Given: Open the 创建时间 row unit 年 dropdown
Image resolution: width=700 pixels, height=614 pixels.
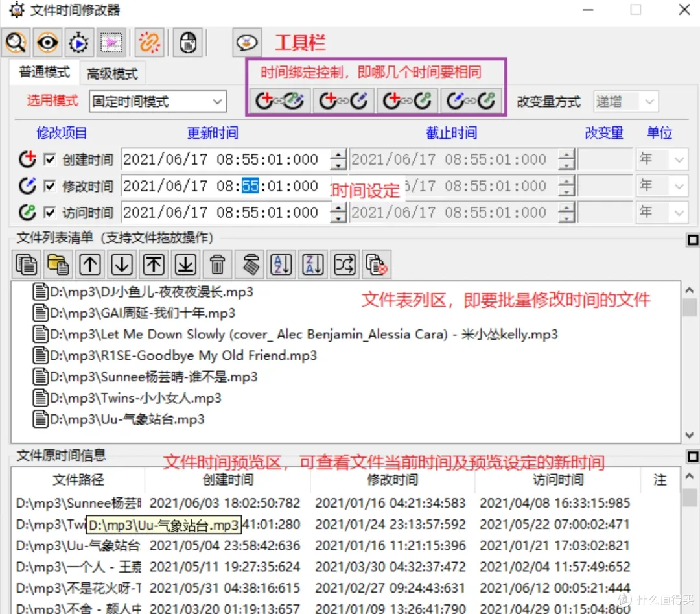Looking at the screenshot, I should pyautogui.click(x=662, y=159).
